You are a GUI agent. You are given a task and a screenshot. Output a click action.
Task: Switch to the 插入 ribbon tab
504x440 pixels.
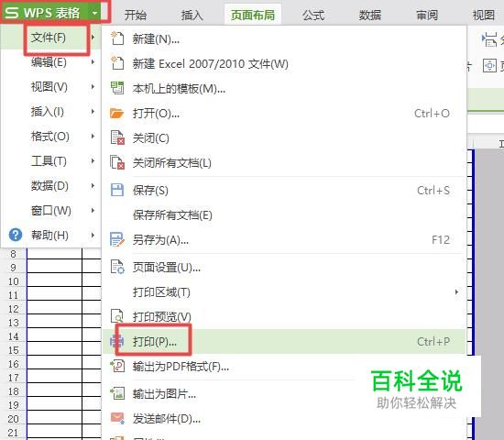[192, 15]
